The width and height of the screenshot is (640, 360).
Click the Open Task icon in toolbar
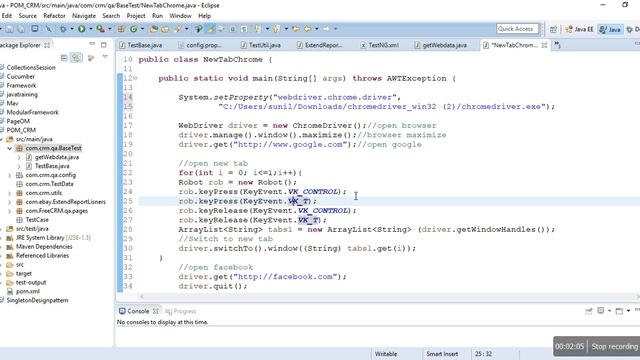click(165, 29)
